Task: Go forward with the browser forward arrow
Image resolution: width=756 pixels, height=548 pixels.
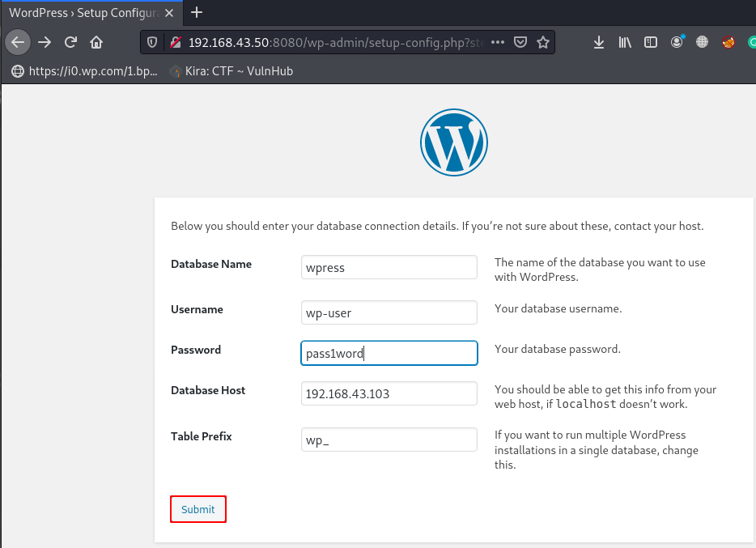Action: click(x=45, y=42)
